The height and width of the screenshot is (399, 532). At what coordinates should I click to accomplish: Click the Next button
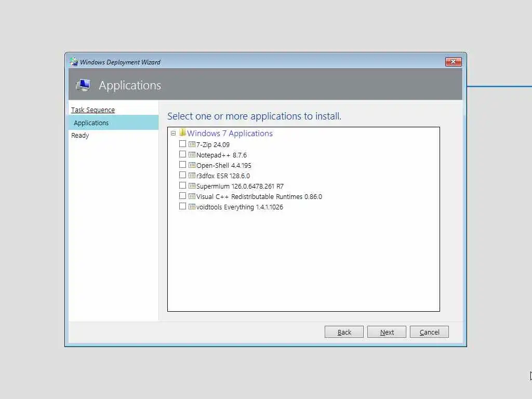pos(387,332)
